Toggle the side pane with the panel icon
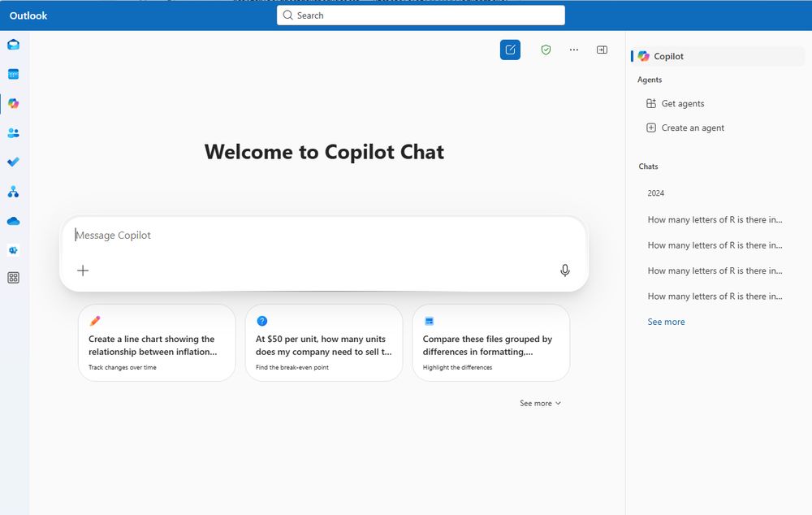The width and height of the screenshot is (812, 515). [x=602, y=50]
